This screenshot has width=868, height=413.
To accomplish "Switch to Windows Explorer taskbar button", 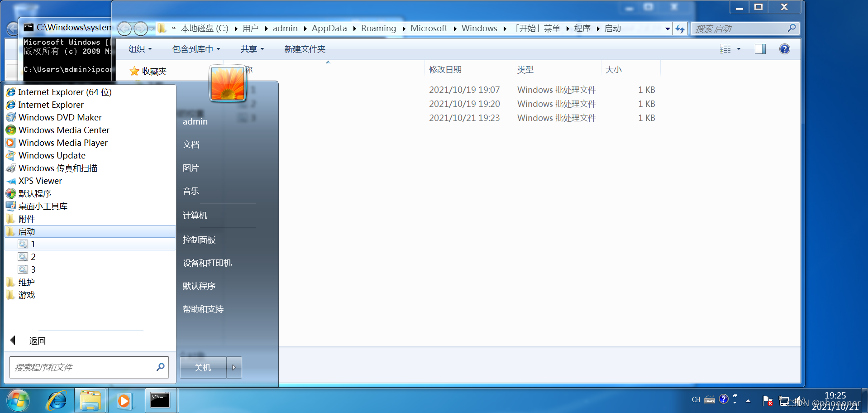I will coord(91,400).
